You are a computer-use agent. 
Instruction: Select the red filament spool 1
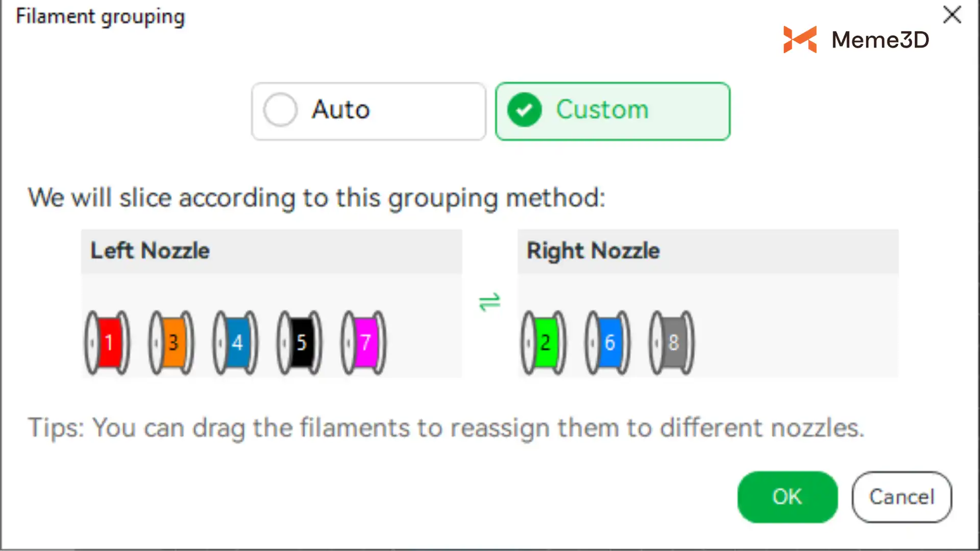(107, 342)
